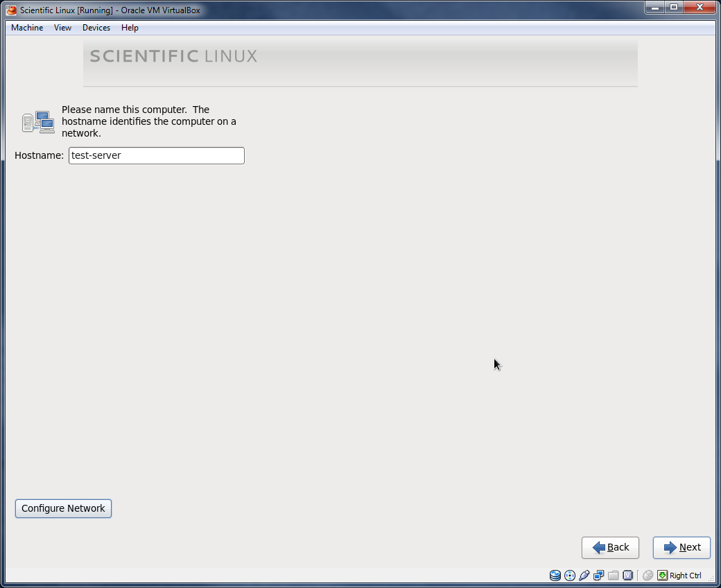Click the VirtualBox icon in title bar
The height and width of the screenshot is (588, 721).
pyautogui.click(x=11, y=10)
